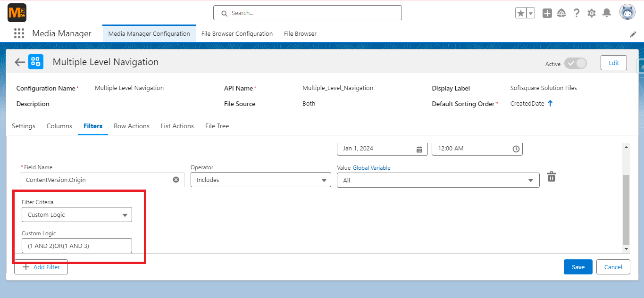Click the Both file source value

(x=309, y=104)
